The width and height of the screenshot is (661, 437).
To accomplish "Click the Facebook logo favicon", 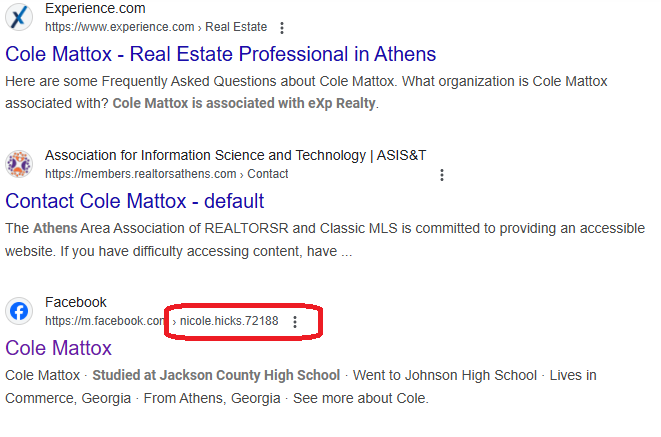I will pos(19,311).
